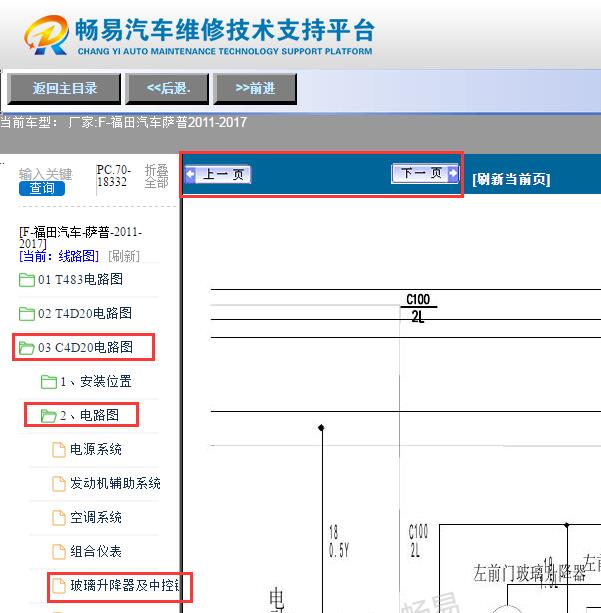The image size is (601, 613).
Task: Click document icon beside 发动机辅助系统
Action: coord(59,484)
